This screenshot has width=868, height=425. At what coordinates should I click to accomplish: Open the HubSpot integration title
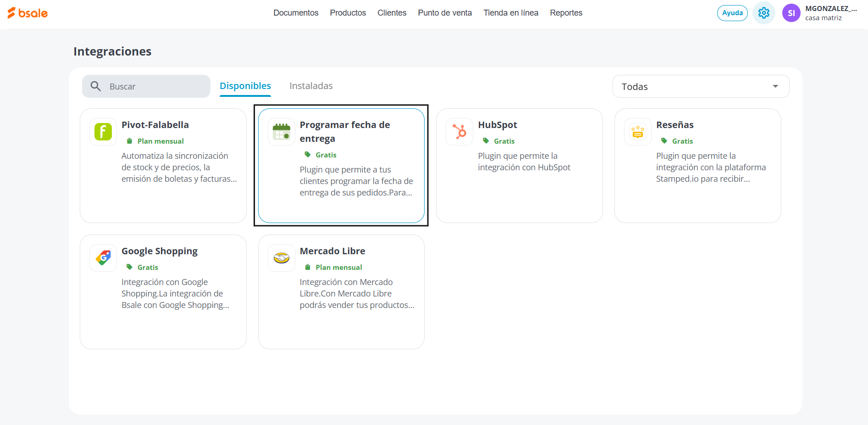pyautogui.click(x=498, y=125)
